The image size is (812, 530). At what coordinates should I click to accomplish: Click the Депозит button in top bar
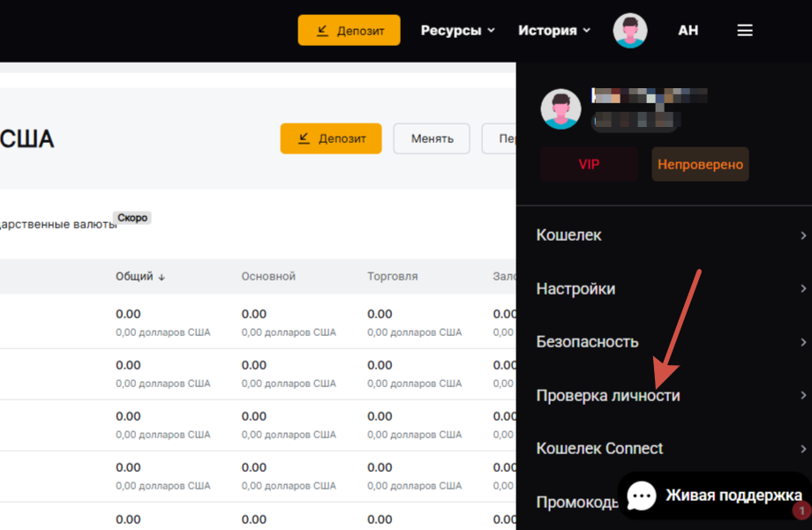point(349,30)
